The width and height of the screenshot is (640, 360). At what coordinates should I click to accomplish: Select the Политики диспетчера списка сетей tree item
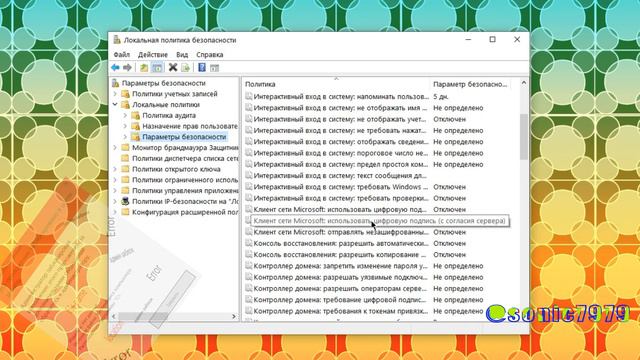[x=185, y=158]
